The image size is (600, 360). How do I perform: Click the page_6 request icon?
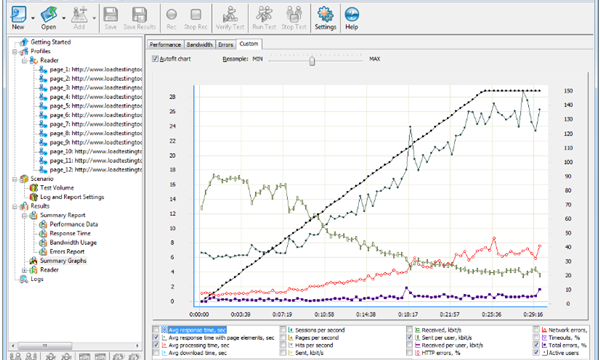coord(43,115)
